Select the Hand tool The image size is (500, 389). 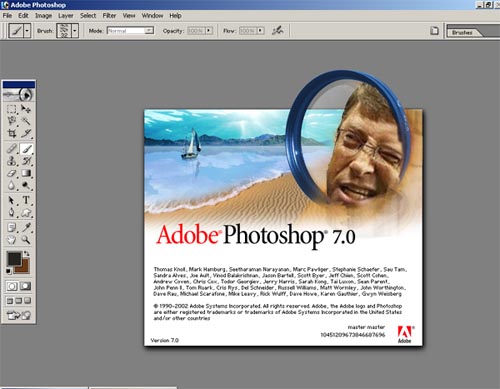point(12,240)
